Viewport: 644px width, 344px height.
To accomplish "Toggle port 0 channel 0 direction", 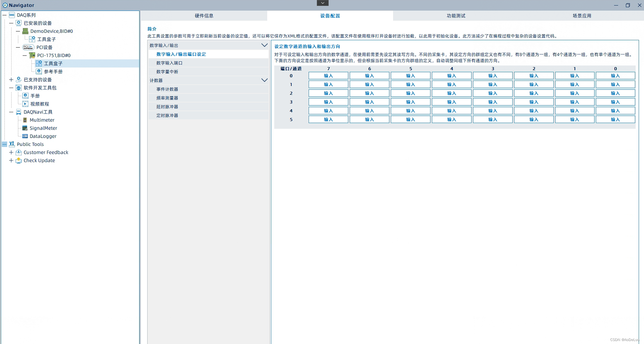I will [615, 76].
